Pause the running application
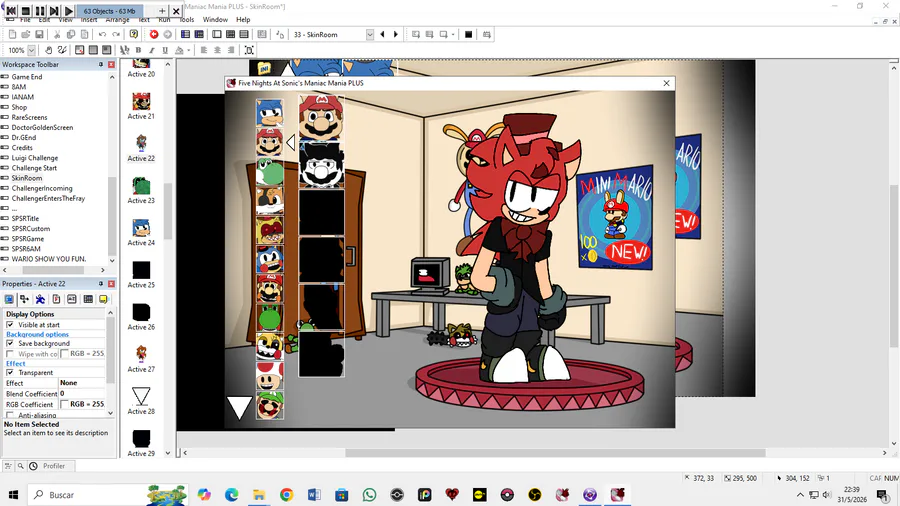Screen dimensions: 900x506 (x=40, y=11)
